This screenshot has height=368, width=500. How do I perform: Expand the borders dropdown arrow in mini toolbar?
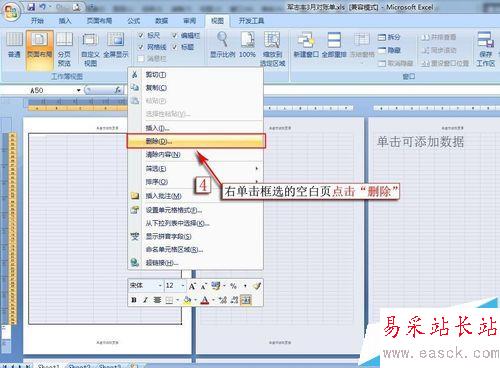pos(177,300)
